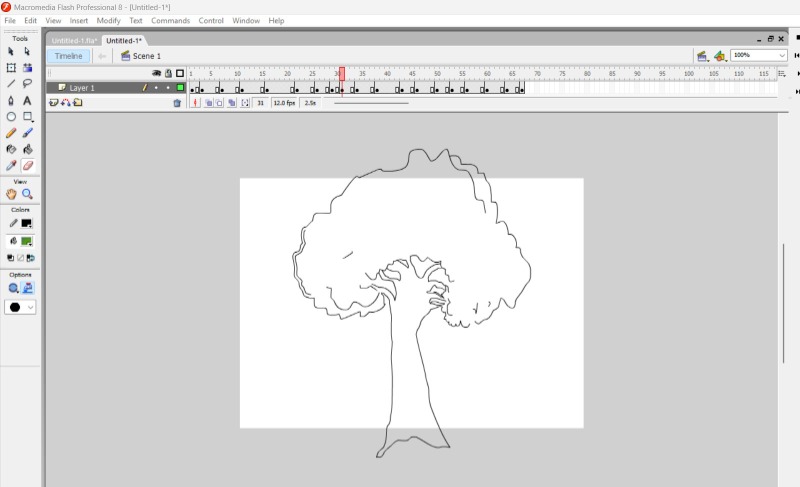Toggle lock all layers padlock icon

tap(168, 73)
